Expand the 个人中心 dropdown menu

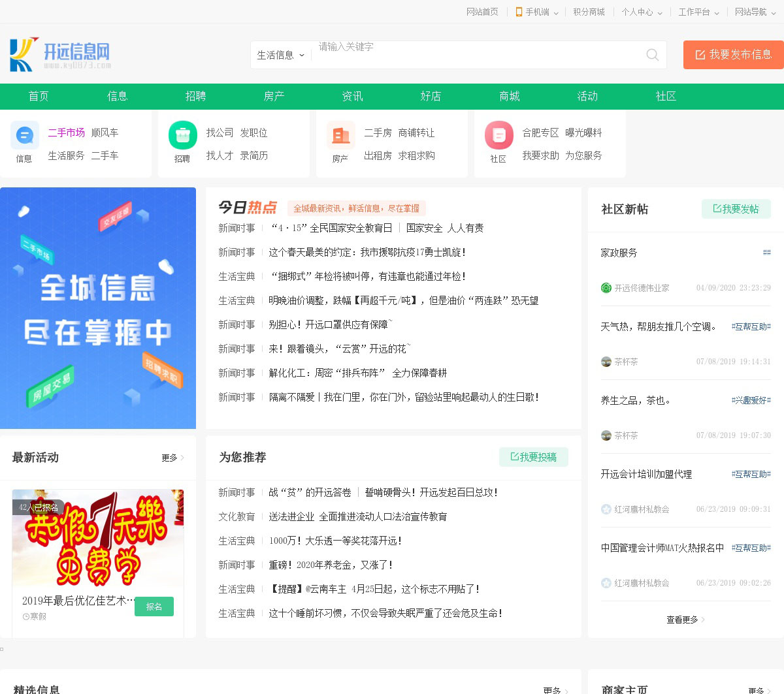(x=642, y=12)
